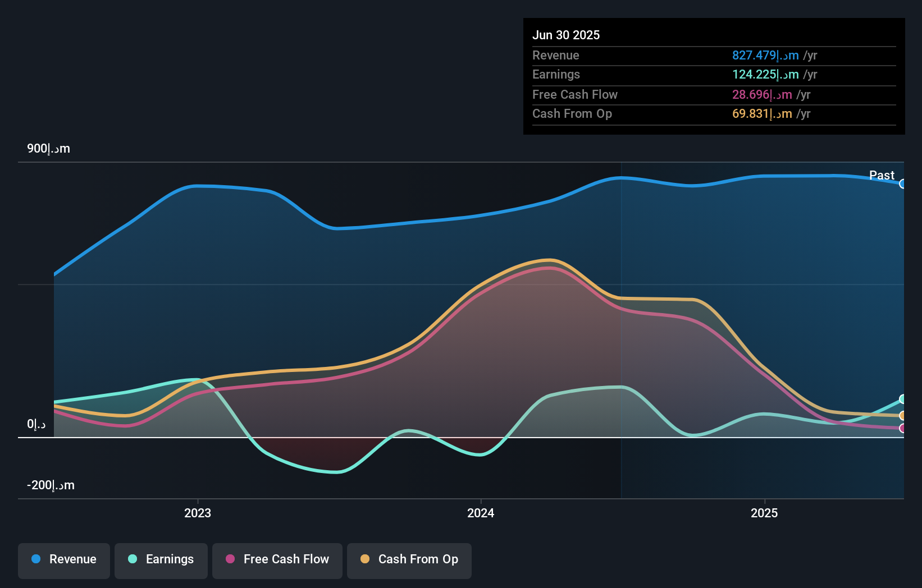Click the Past label on the chart
Image resolution: width=922 pixels, height=588 pixels.
tap(882, 175)
